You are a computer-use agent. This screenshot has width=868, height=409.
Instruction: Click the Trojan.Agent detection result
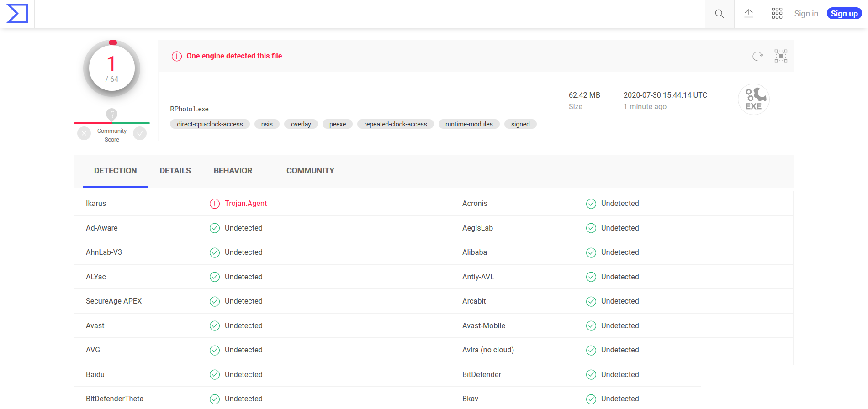pos(246,204)
